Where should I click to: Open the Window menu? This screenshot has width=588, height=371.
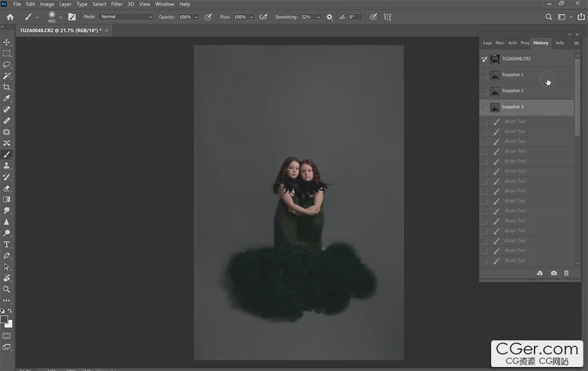(164, 4)
